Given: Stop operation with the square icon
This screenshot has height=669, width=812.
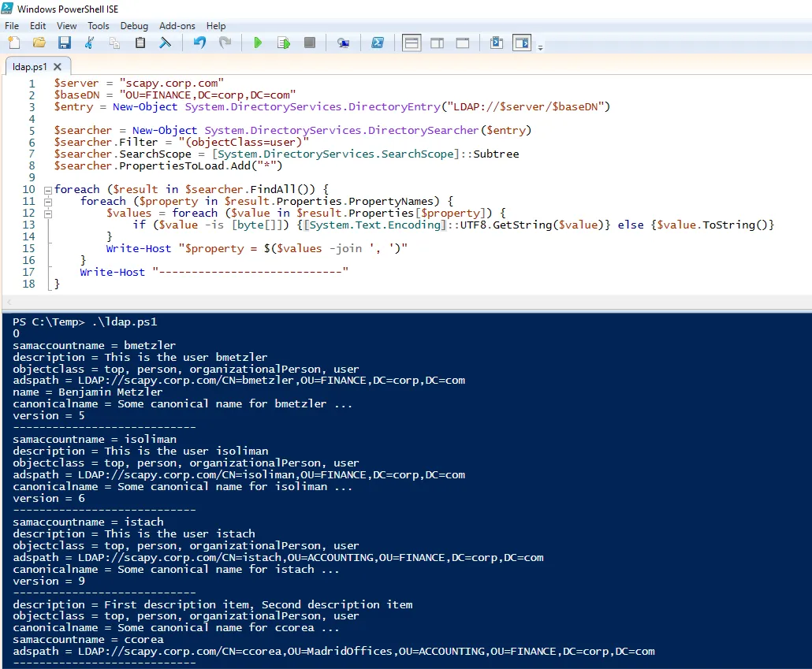Looking at the screenshot, I should point(310,43).
